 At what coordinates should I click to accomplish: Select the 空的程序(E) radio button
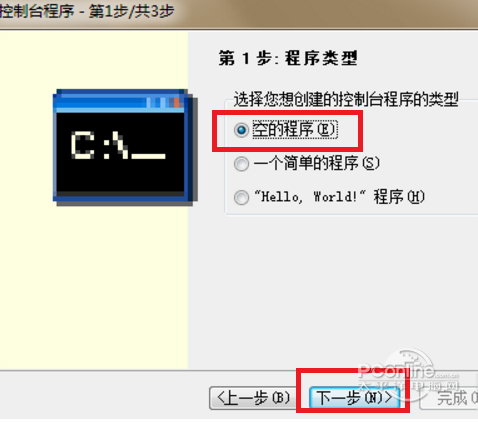click(241, 130)
